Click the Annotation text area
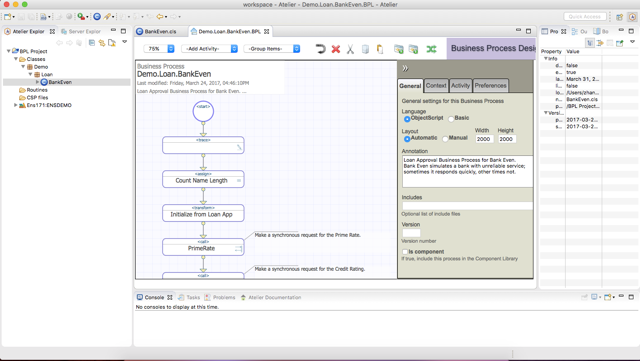 467,172
